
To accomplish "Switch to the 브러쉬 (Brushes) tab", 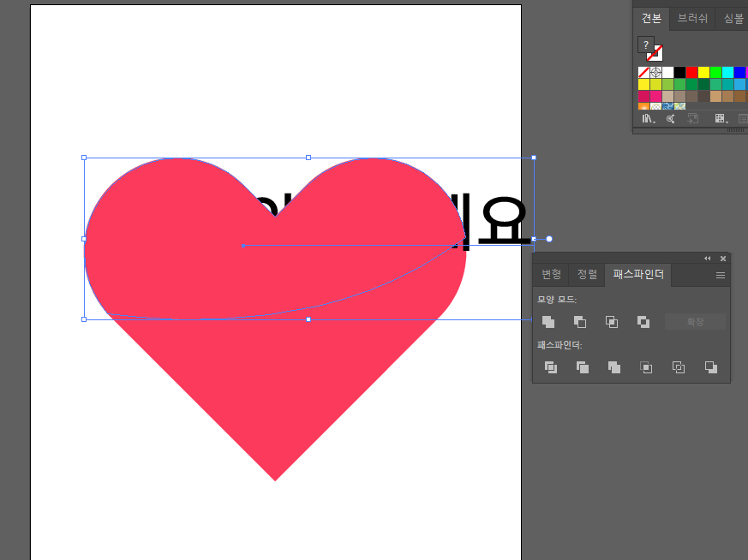I will pos(691,18).
